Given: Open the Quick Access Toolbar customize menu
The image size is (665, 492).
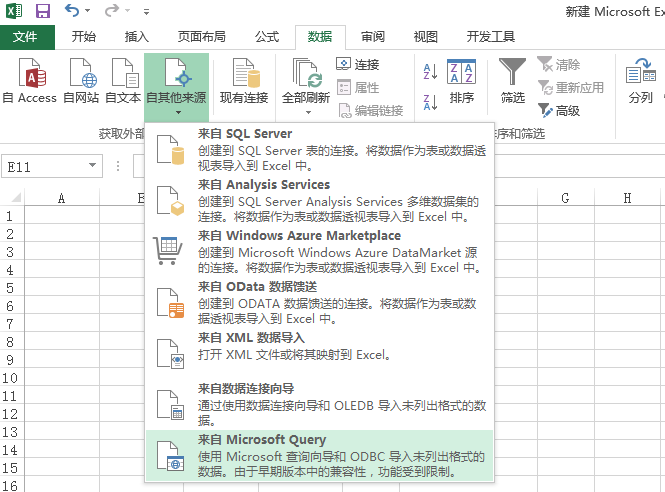Looking at the screenshot, I should [146, 12].
